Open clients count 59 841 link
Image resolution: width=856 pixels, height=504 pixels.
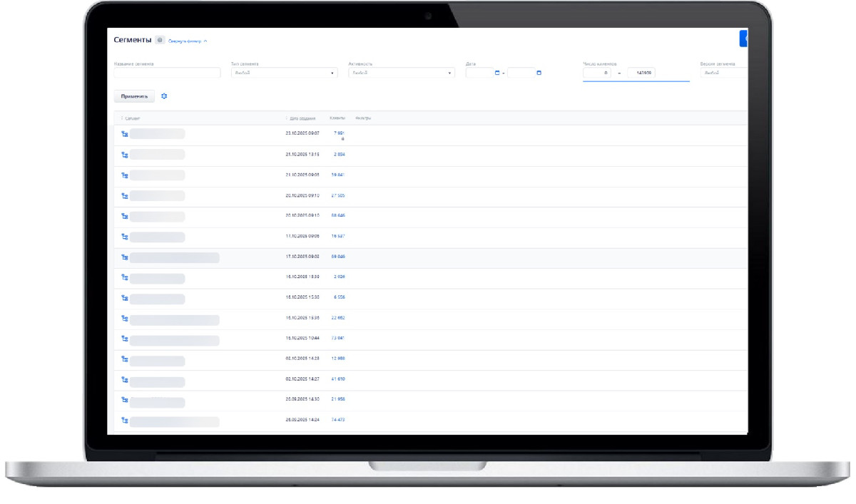[x=337, y=175]
